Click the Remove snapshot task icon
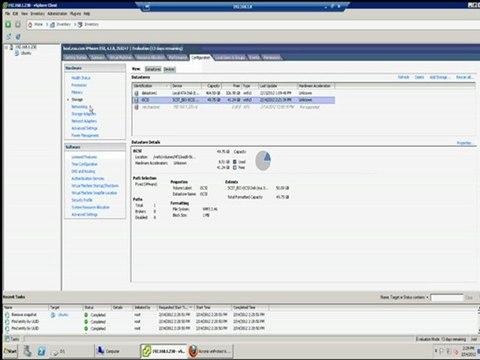The width and height of the screenshot is (480, 360). point(7,315)
